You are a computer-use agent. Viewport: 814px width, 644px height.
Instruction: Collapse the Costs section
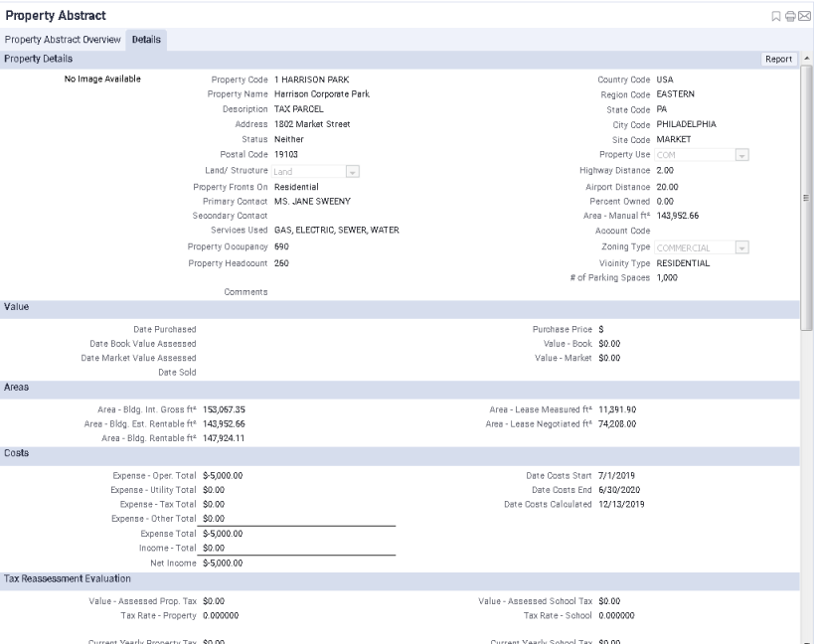[18, 455]
